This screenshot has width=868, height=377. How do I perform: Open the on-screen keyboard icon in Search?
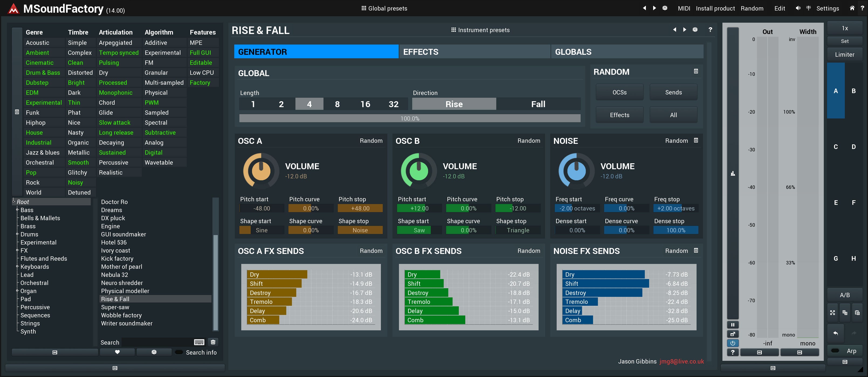[199, 342]
